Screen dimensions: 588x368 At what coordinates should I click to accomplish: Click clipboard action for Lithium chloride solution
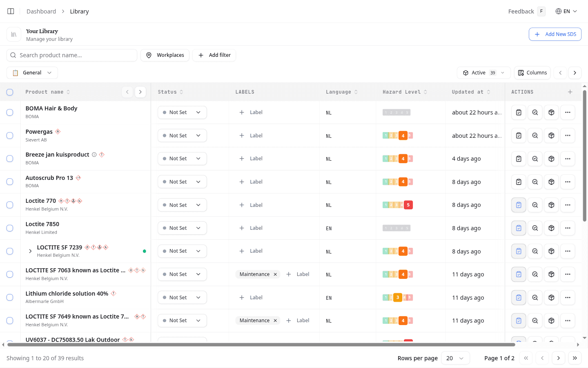click(519, 297)
